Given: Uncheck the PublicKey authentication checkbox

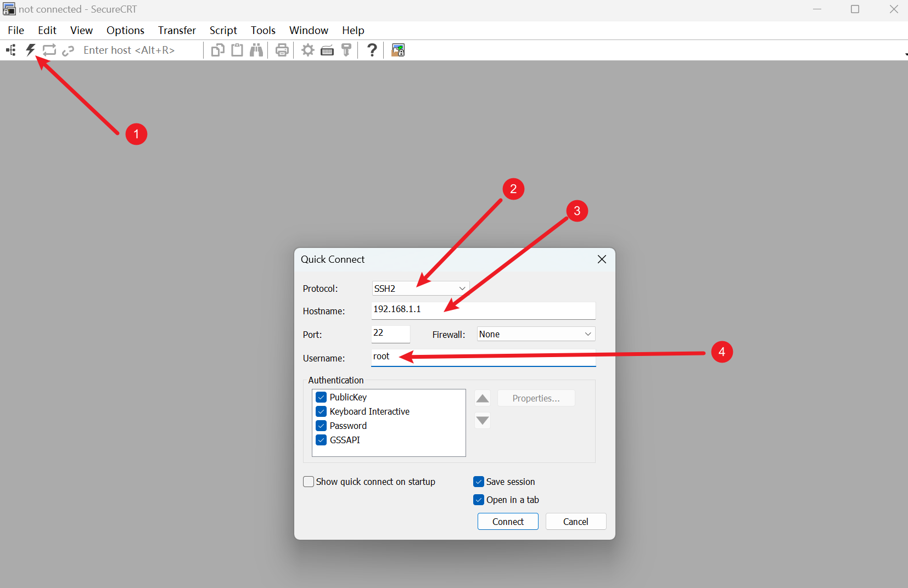Looking at the screenshot, I should coord(322,397).
